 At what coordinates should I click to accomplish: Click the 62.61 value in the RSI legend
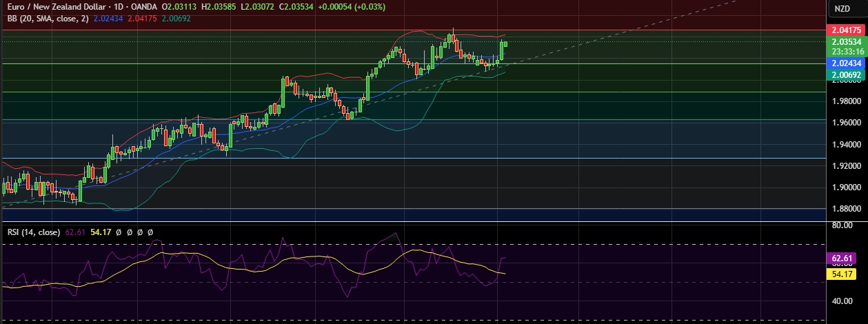(x=74, y=232)
